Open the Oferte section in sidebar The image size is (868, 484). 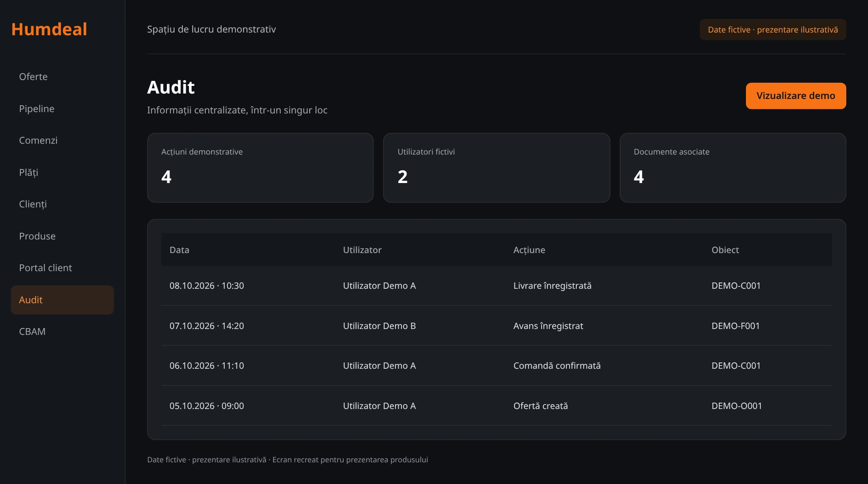(62, 77)
